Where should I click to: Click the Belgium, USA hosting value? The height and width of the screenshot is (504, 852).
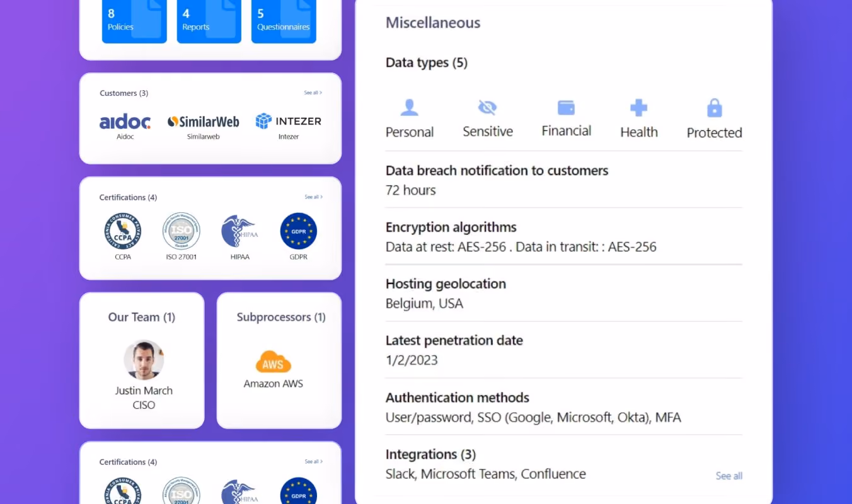point(424,304)
